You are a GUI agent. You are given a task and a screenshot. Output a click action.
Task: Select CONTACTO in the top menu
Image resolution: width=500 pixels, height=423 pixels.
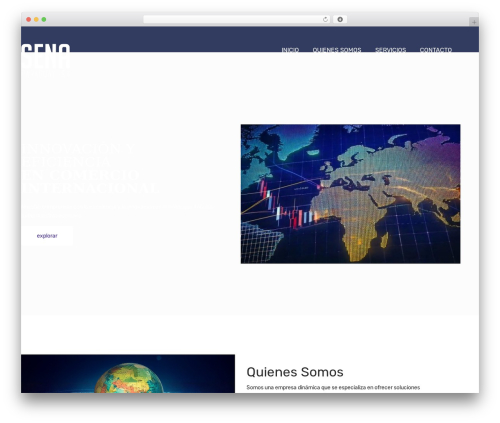click(x=436, y=50)
